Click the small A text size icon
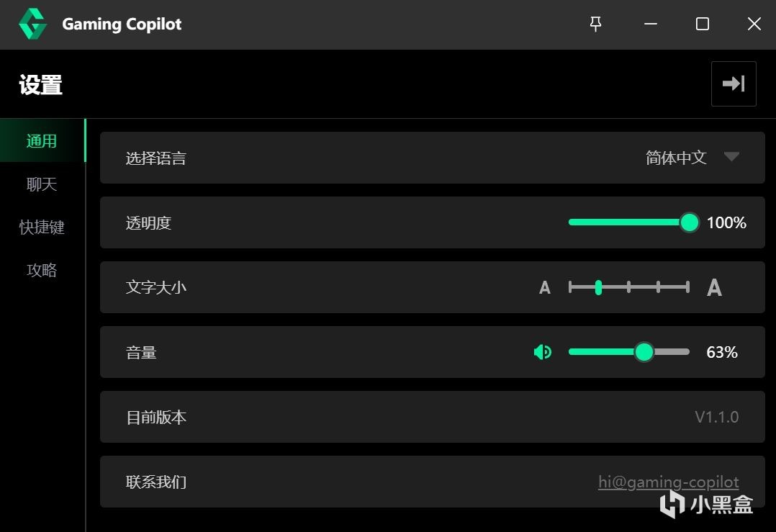776x532 pixels. [545, 288]
